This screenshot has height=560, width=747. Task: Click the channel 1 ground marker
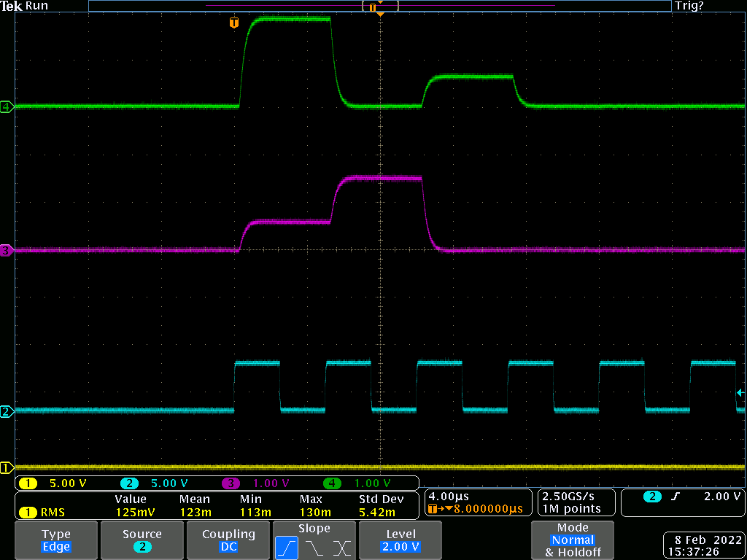[x=7, y=467]
